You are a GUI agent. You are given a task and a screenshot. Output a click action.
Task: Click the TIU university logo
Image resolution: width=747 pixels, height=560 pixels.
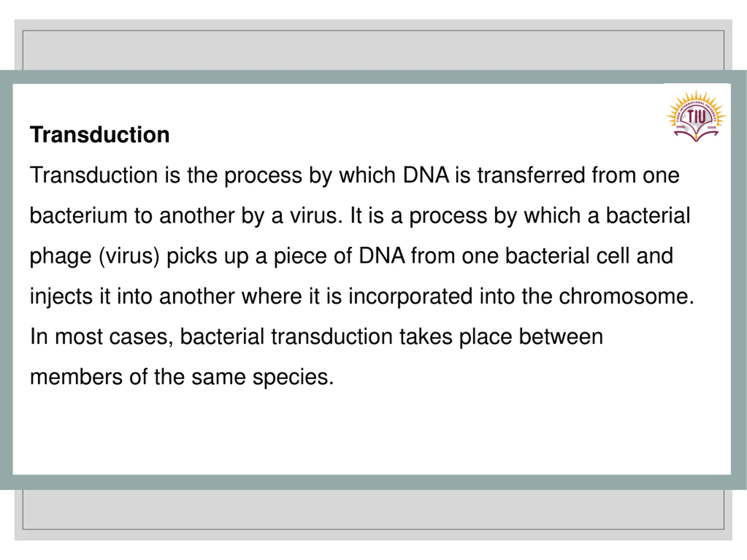click(696, 116)
